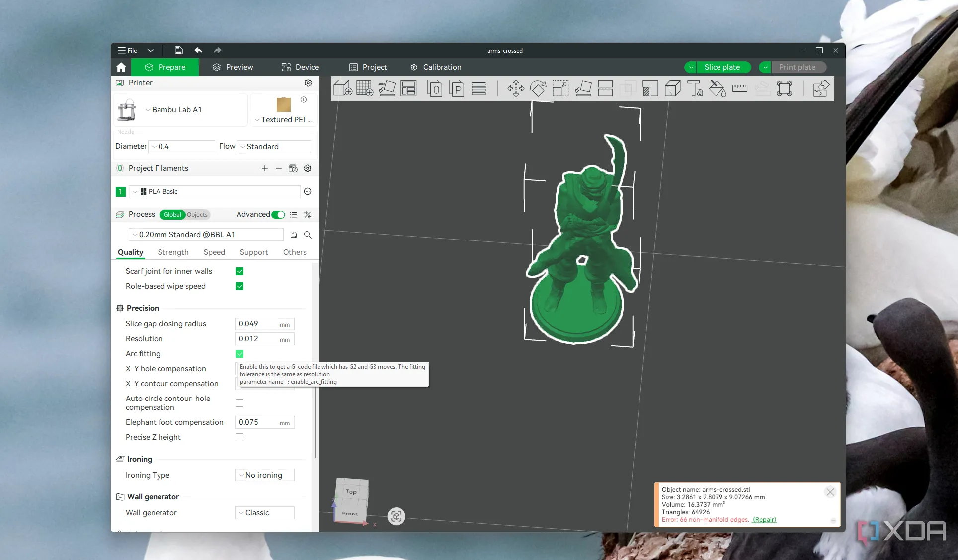Select the Measure ruler tool
Screen dimensions: 958x560
click(x=739, y=89)
